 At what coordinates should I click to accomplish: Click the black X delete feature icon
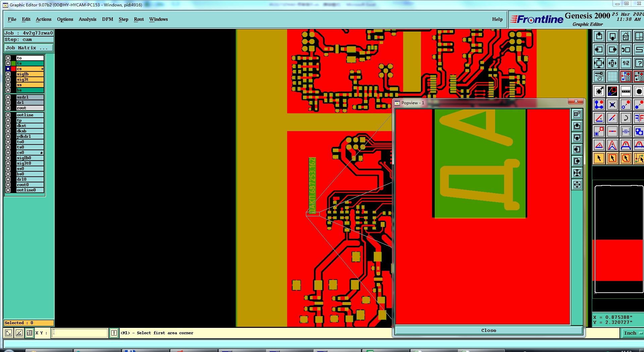(x=612, y=105)
